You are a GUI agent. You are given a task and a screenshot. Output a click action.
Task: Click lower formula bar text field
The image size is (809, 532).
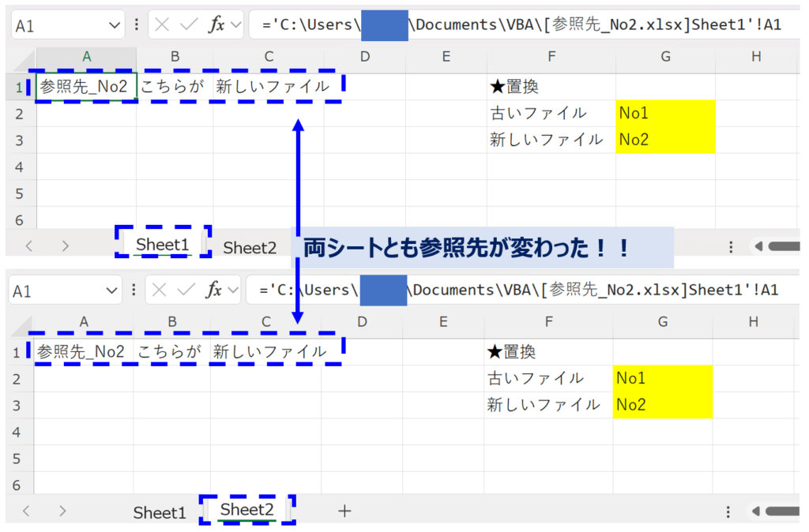pyautogui.click(x=522, y=290)
